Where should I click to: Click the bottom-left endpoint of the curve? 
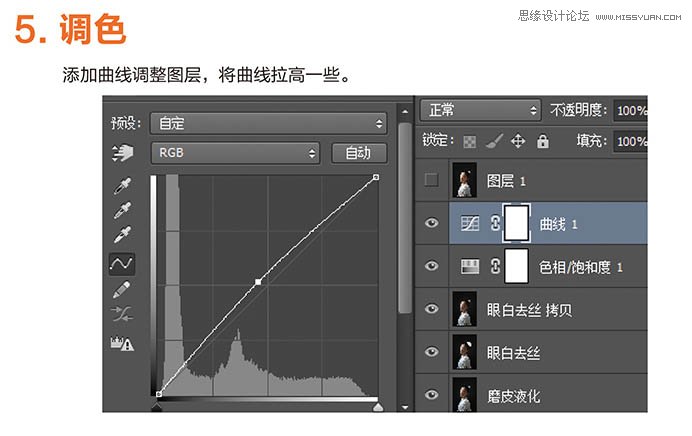(x=159, y=394)
